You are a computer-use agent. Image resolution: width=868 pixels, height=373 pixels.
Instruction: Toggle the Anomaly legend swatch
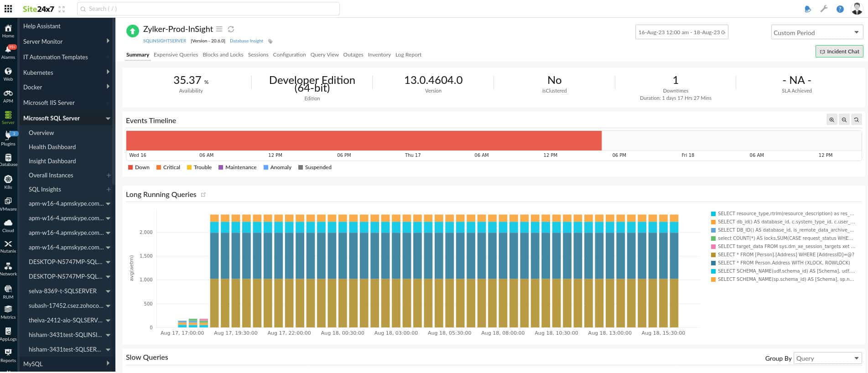coord(266,167)
